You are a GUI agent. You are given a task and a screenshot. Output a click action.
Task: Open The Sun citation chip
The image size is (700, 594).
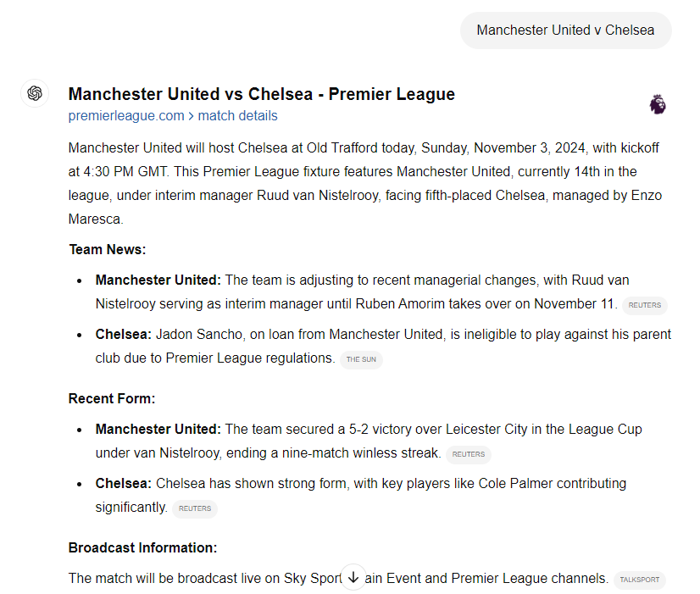tap(361, 359)
